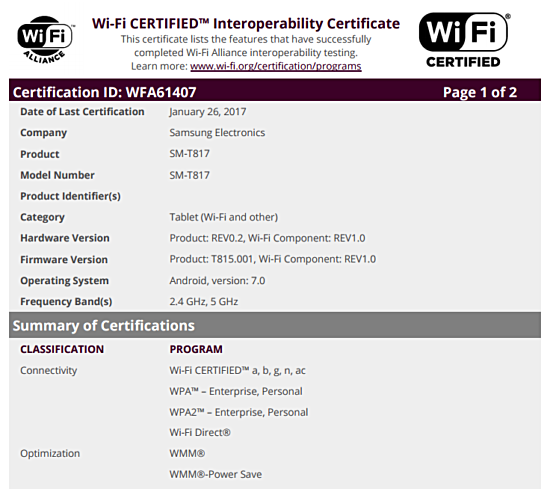The width and height of the screenshot is (550, 489).
Task: Click the Wi-Fi CERTIFIED logo
Action: [464, 40]
